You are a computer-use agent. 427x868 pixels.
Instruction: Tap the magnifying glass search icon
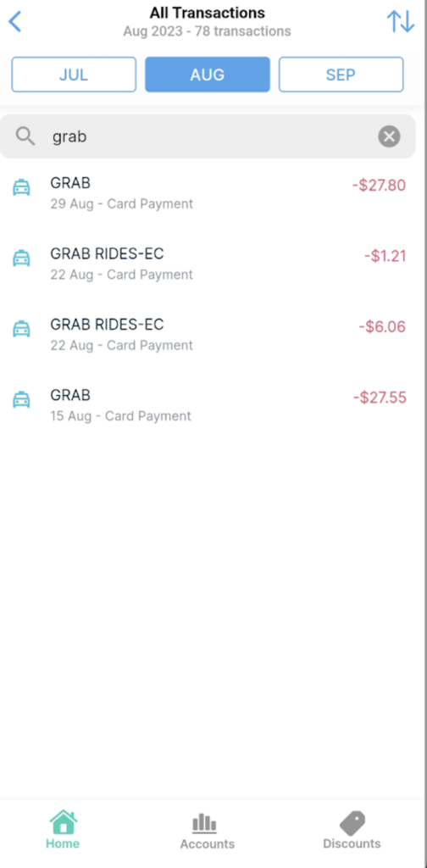[25, 136]
